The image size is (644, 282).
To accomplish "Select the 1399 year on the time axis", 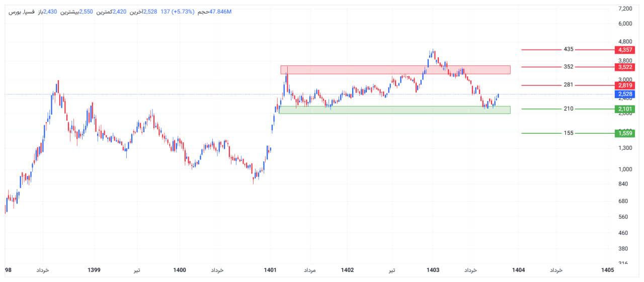I will coord(94,270).
